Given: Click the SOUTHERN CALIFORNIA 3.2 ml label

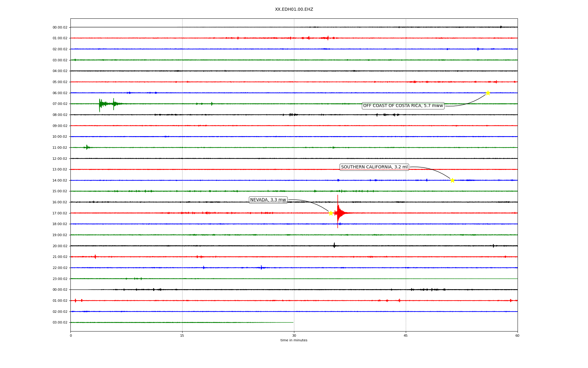Looking at the screenshot, I should click(x=374, y=167).
